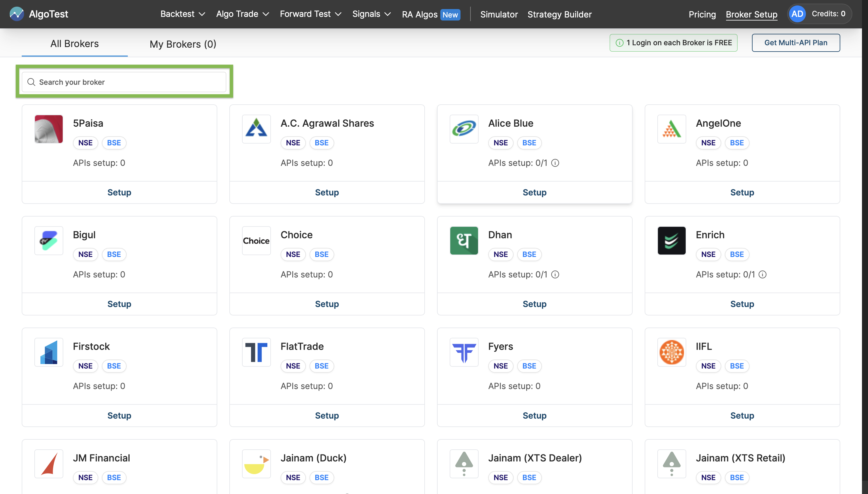Click info icon in free login banner
Image resolution: width=868 pixels, height=494 pixels.
point(619,43)
